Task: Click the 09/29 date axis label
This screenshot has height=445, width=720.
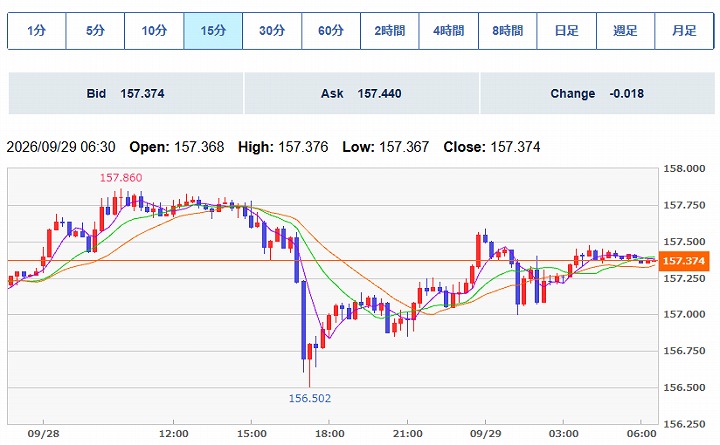Action: click(485, 434)
